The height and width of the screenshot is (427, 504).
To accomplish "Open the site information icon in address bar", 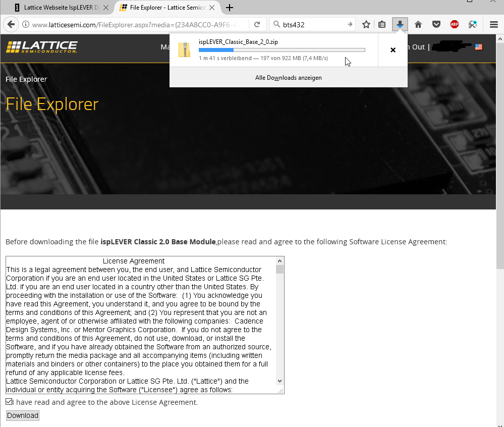I will (x=26, y=24).
